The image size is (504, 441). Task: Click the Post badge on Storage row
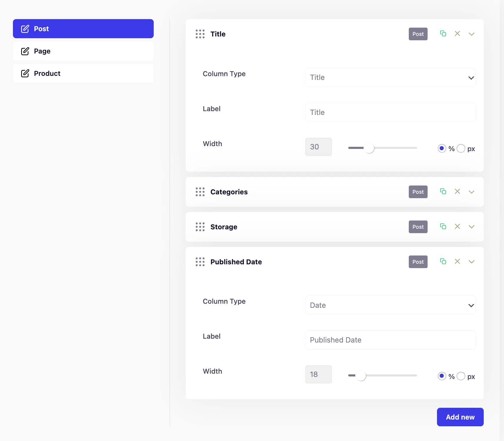(418, 227)
